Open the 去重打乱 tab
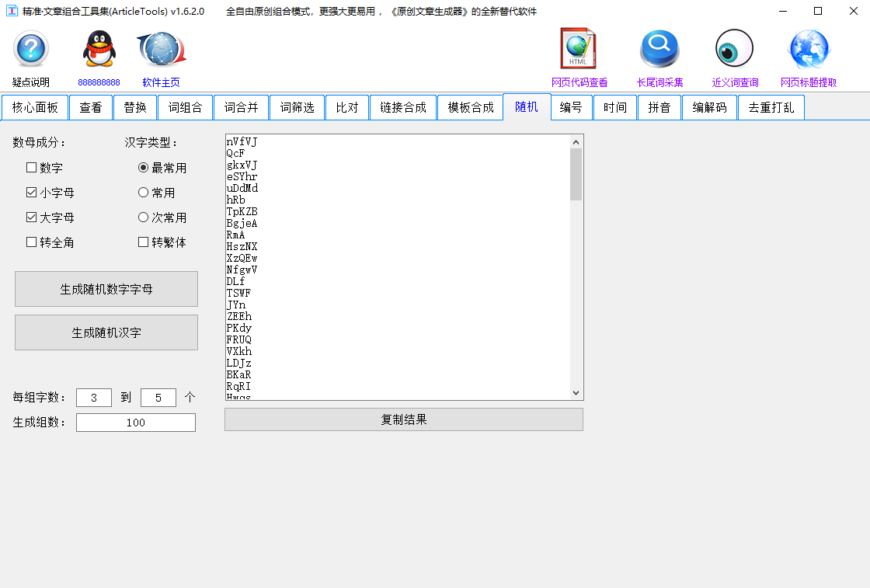This screenshot has height=588, width=870. click(771, 107)
